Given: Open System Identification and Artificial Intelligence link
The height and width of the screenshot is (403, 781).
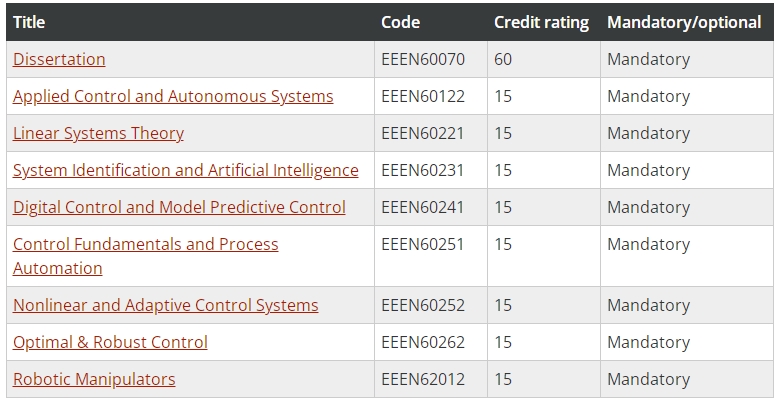Looking at the screenshot, I should coord(185,170).
